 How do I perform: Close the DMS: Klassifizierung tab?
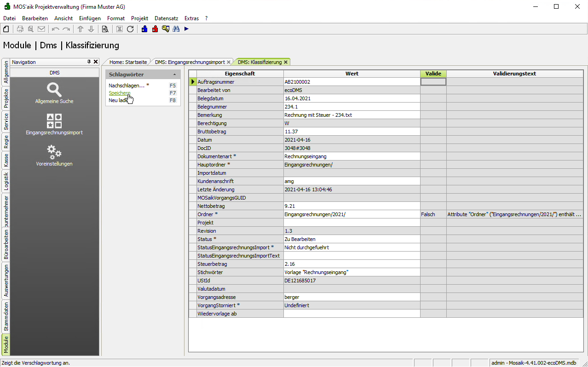(x=286, y=62)
